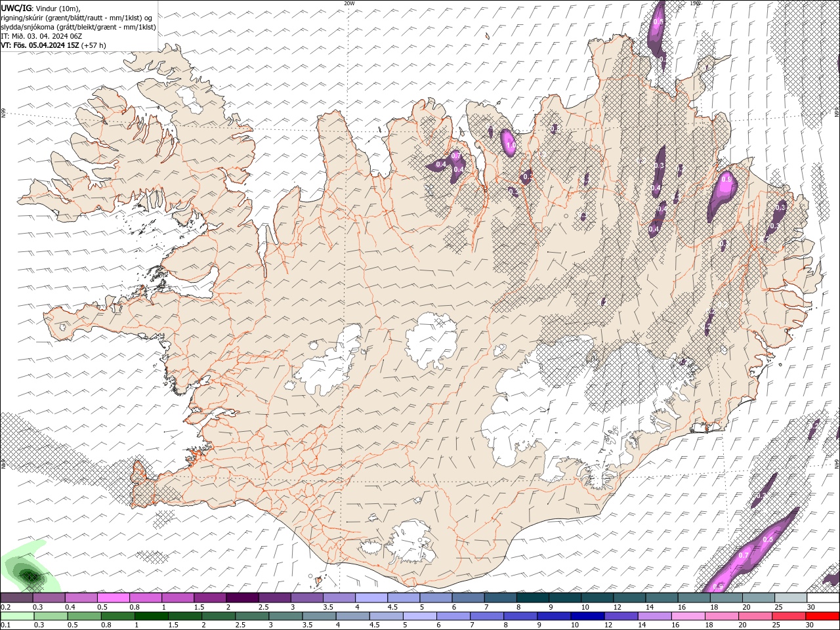840x630 pixels.
Task: Click the light blue 5 rain legend swatch
Action: click(419, 616)
